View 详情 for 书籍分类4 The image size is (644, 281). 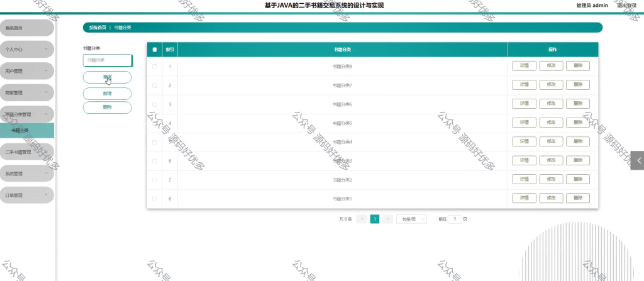524,141
